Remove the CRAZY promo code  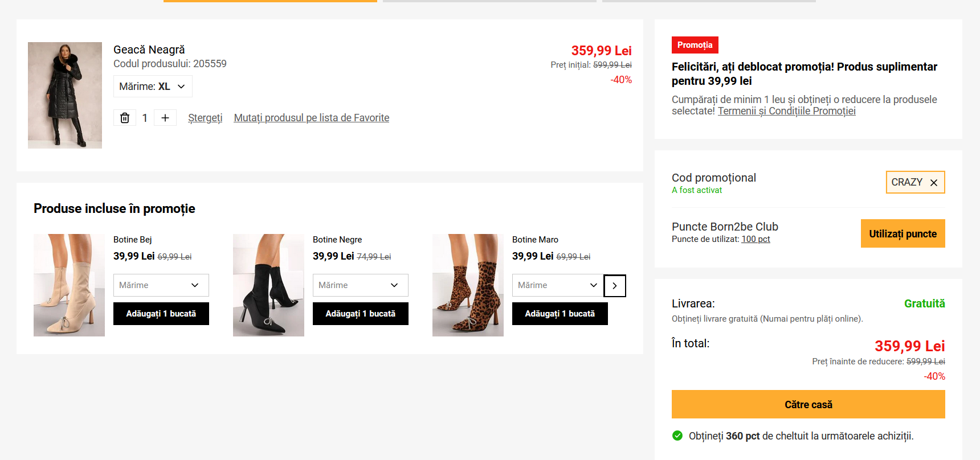934,183
